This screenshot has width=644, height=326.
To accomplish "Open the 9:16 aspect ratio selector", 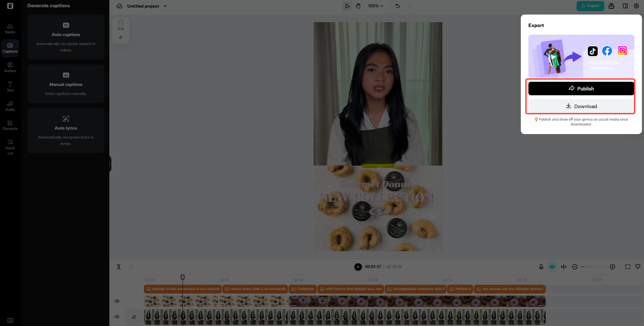I will (x=121, y=25).
